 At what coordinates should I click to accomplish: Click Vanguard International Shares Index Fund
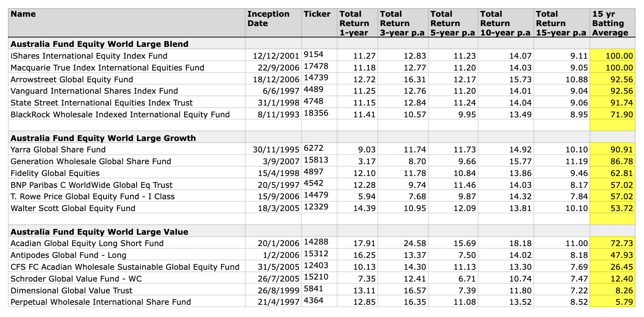tap(94, 91)
